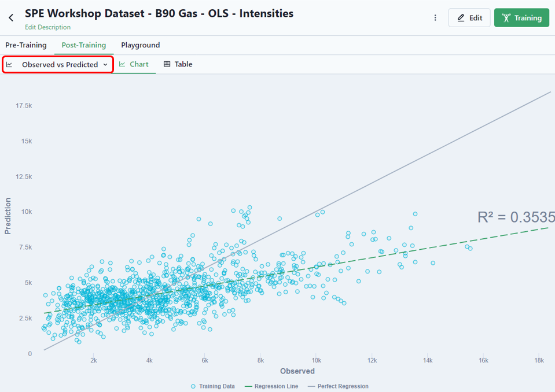Screen dimensions: 555x392
Task: Switch to the Playground tab
Action: click(141, 45)
